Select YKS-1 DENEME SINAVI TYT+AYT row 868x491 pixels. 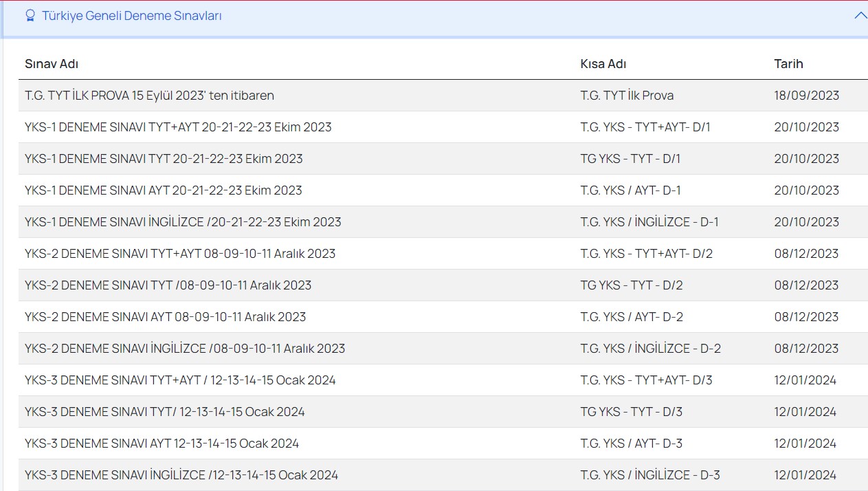(x=178, y=127)
